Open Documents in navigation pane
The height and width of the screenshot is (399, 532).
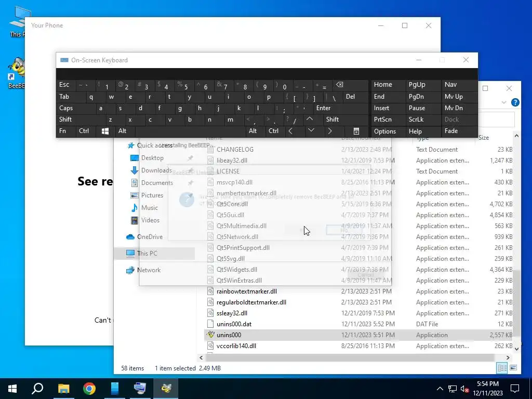157,183
